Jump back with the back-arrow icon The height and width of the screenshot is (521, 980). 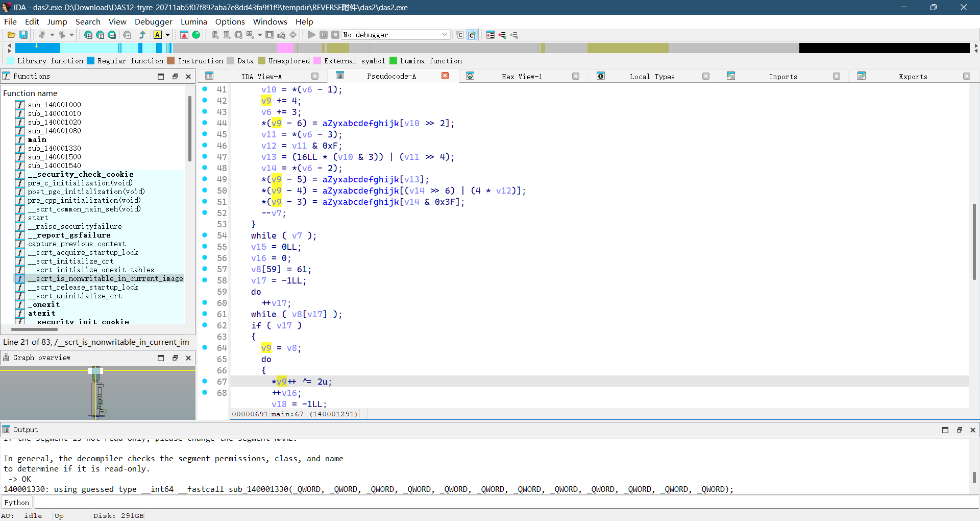(42, 35)
